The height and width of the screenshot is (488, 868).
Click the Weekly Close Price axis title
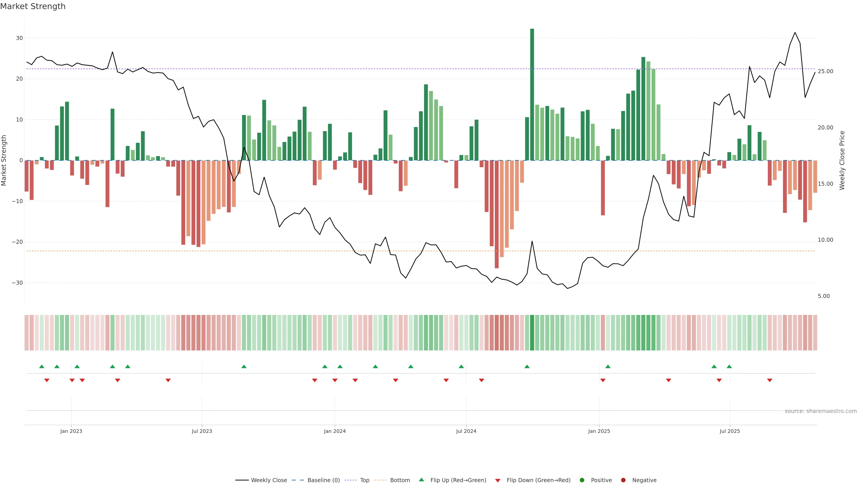842,160
